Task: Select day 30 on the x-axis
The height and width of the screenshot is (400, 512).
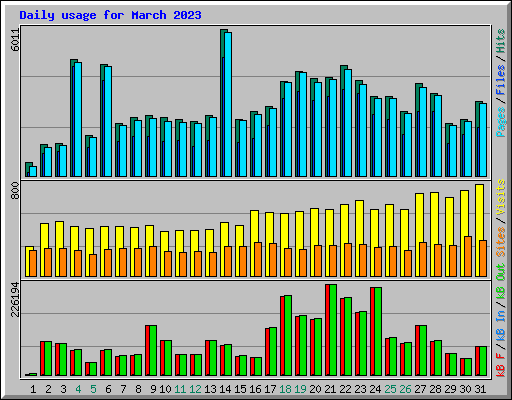Action: (466, 389)
